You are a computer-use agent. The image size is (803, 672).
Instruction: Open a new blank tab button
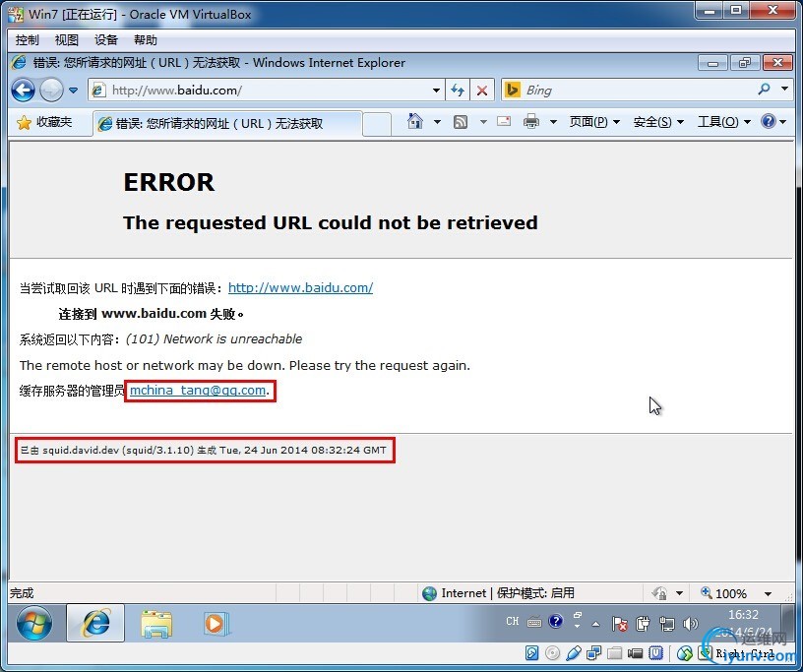[377, 124]
